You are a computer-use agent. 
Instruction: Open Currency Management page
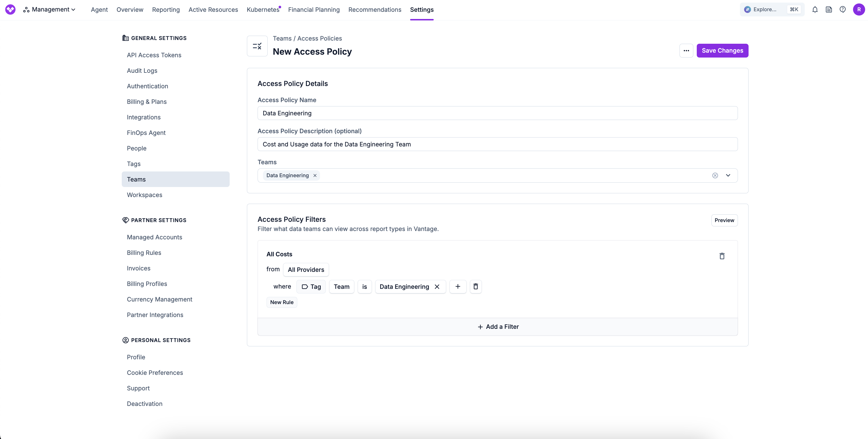point(160,299)
